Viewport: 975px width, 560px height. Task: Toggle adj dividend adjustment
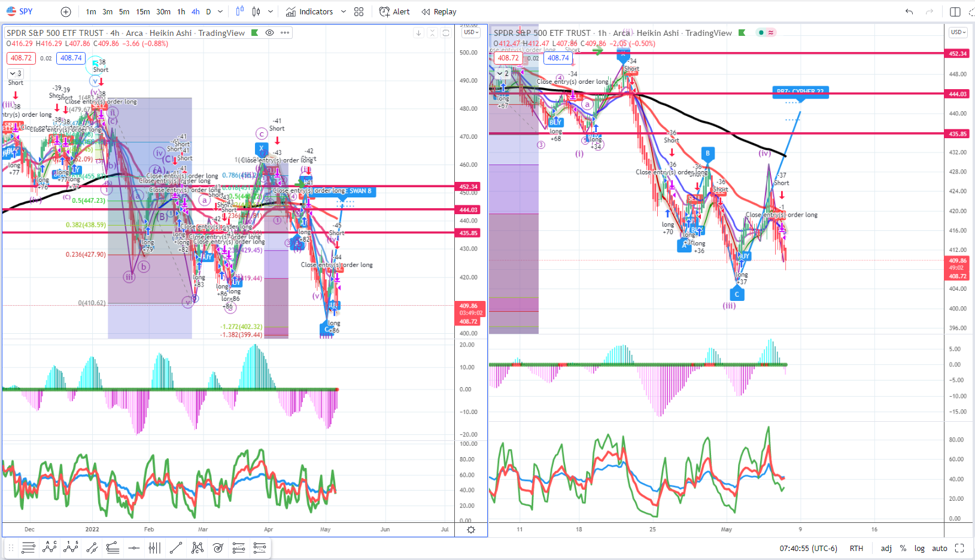pos(886,548)
